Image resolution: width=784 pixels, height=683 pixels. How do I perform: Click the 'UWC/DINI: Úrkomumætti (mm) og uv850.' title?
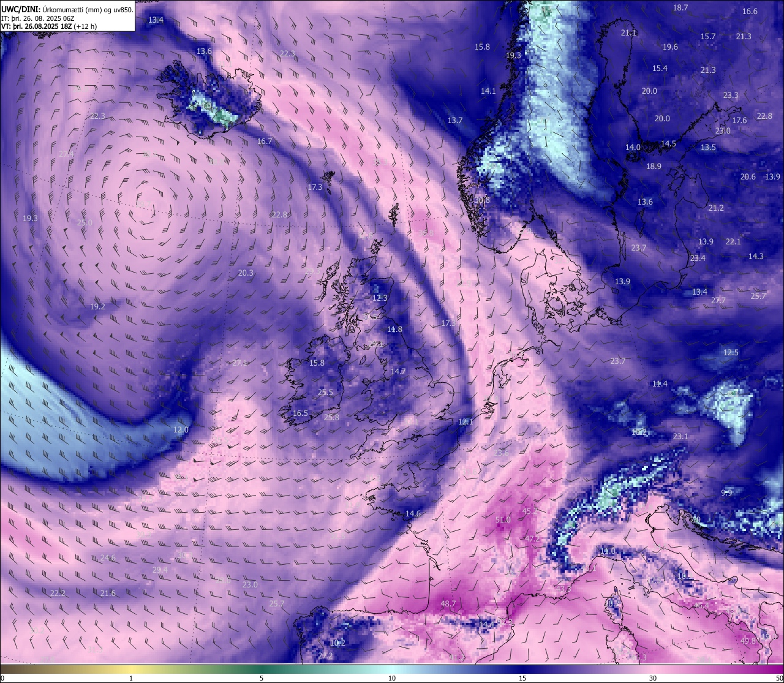pos(68,10)
